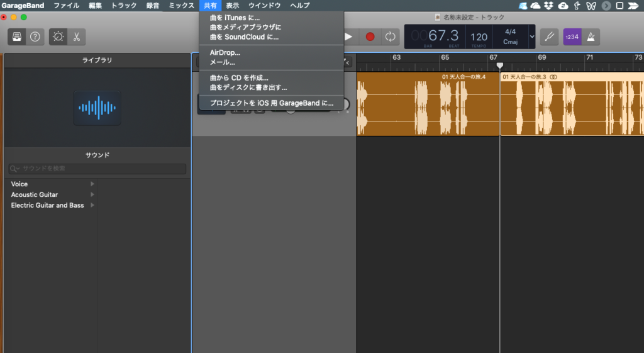This screenshot has width=644, height=353.
Task: Click the round chevron icon in menu bar
Action: coord(606,5)
